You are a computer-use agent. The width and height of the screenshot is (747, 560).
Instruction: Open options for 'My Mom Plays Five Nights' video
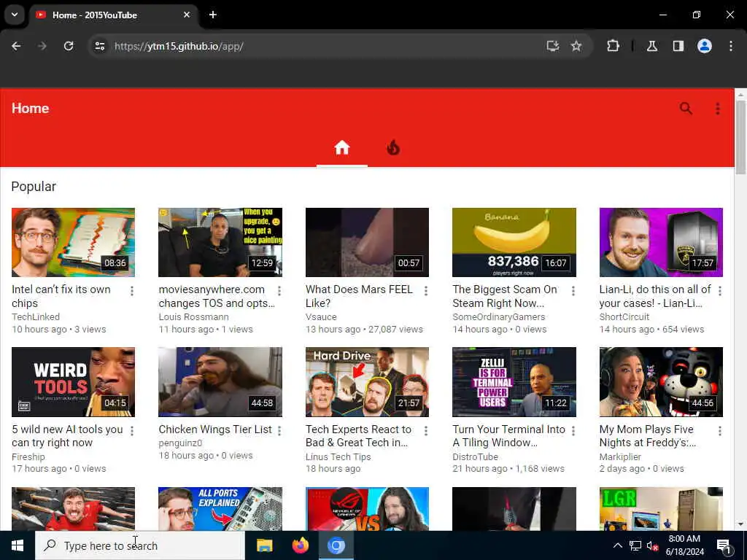[x=720, y=430]
